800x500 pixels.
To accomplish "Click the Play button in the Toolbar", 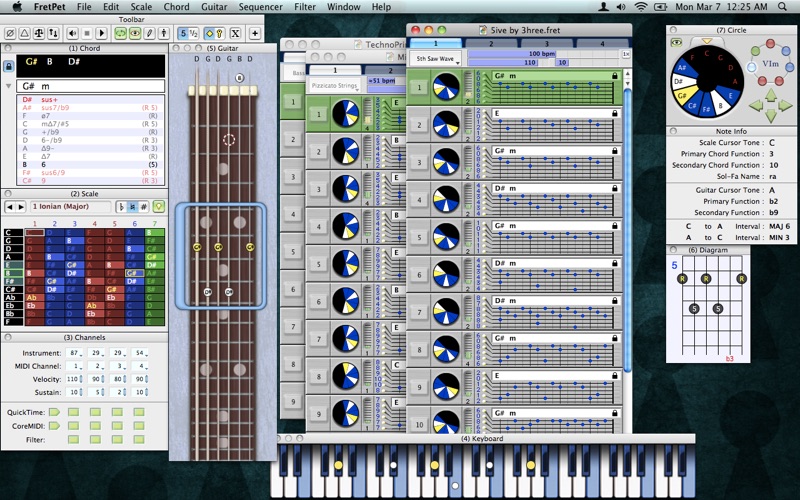I will pos(102,34).
